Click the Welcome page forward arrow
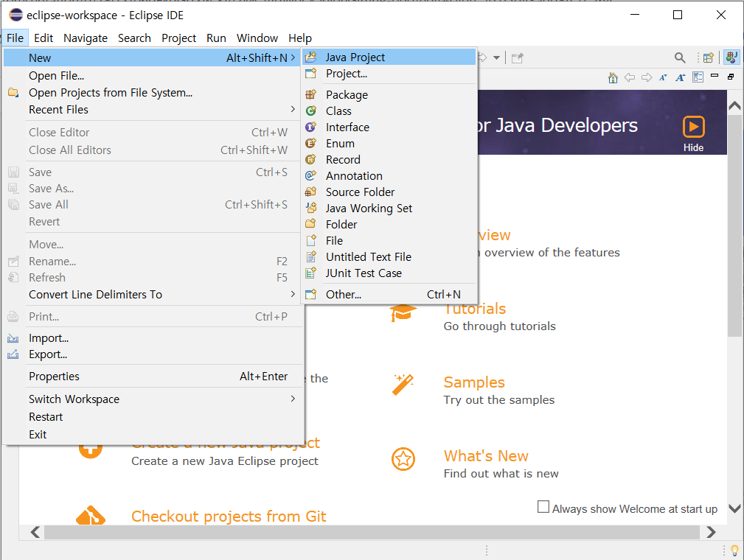The image size is (744, 560). [x=647, y=77]
